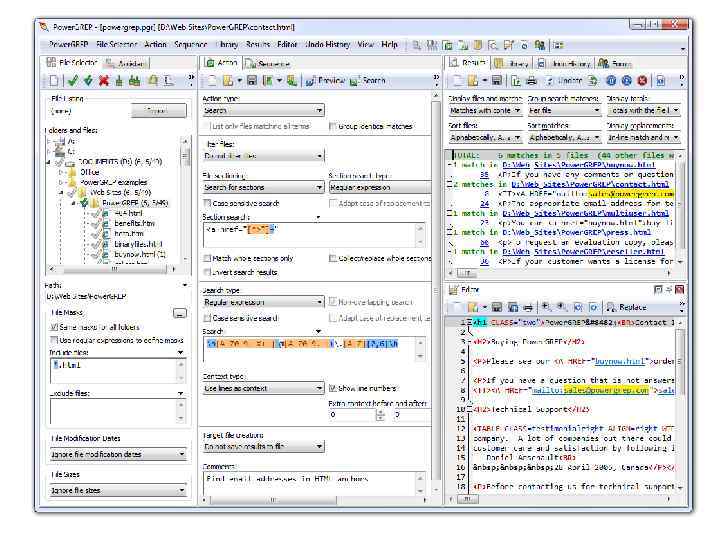Click the green arrow icon after Update

593,81
